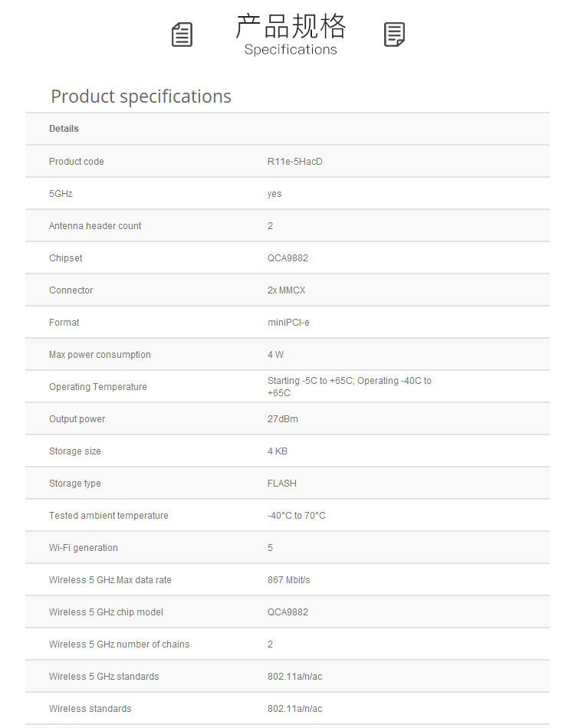
Task: Click the note page icon right of heading
Action: coord(394,34)
